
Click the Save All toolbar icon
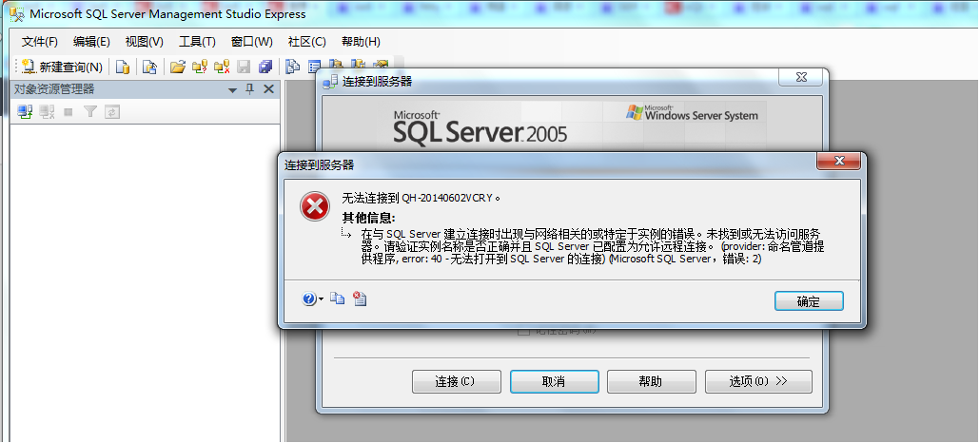265,67
